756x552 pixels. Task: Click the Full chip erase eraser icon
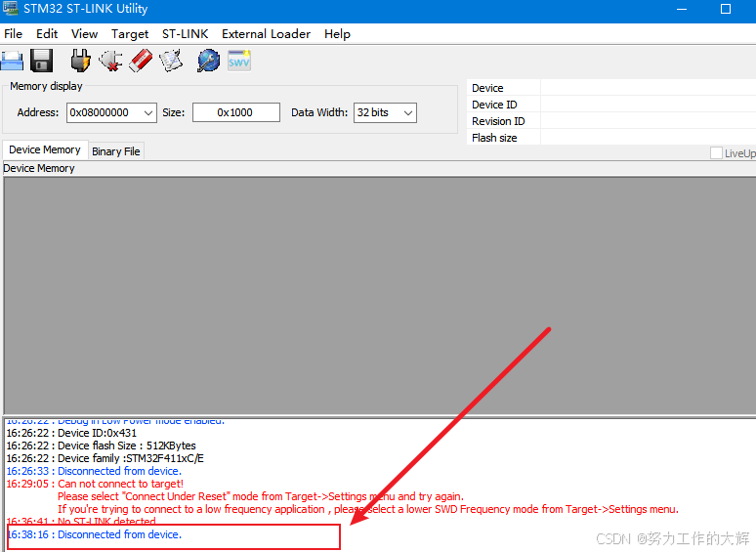pyautogui.click(x=141, y=61)
